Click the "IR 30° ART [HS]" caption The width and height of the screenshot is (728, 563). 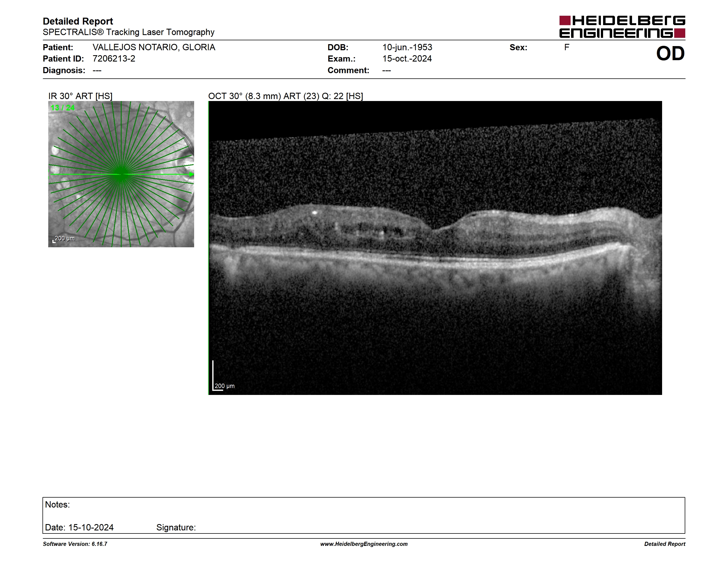click(x=80, y=96)
